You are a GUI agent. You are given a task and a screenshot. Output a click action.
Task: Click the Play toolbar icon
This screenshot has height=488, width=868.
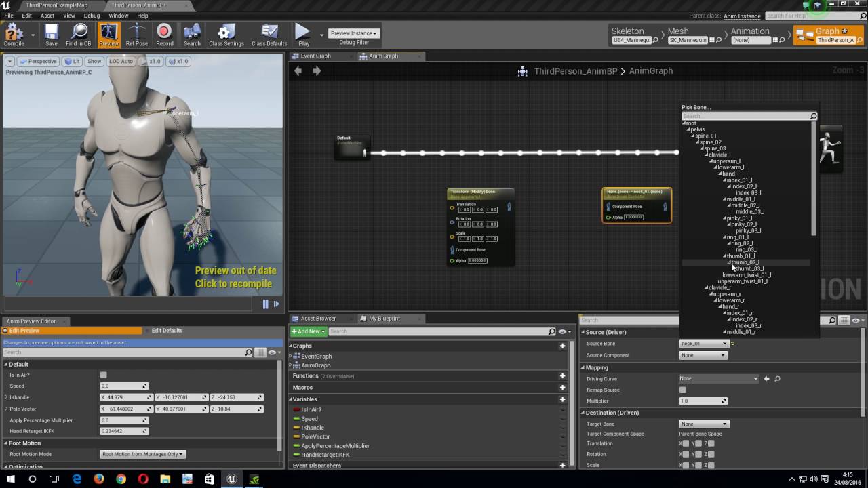click(303, 35)
